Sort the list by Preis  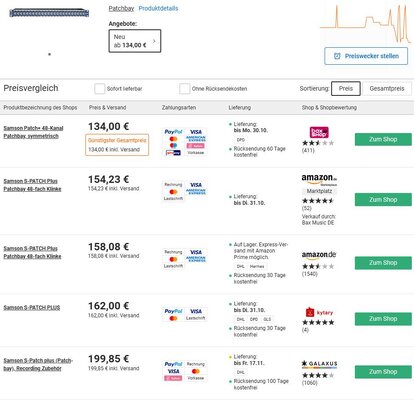pos(346,89)
